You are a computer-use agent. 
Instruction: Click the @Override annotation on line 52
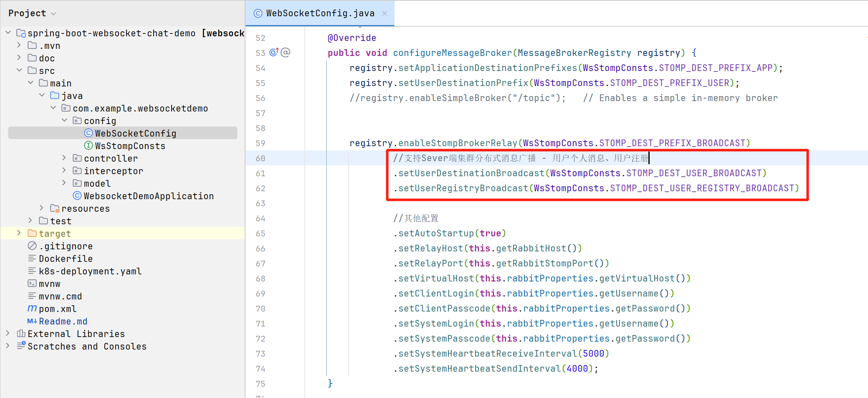pyautogui.click(x=352, y=38)
